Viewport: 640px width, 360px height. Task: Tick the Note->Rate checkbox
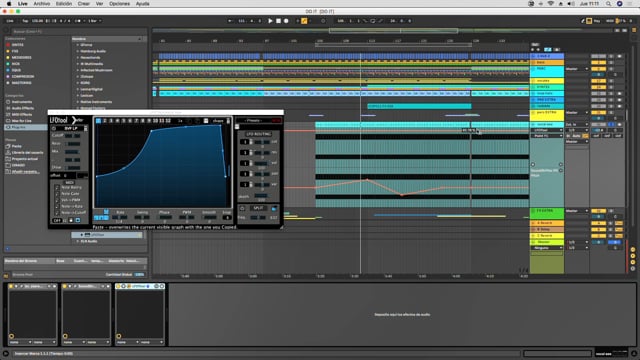(x=57, y=206)
